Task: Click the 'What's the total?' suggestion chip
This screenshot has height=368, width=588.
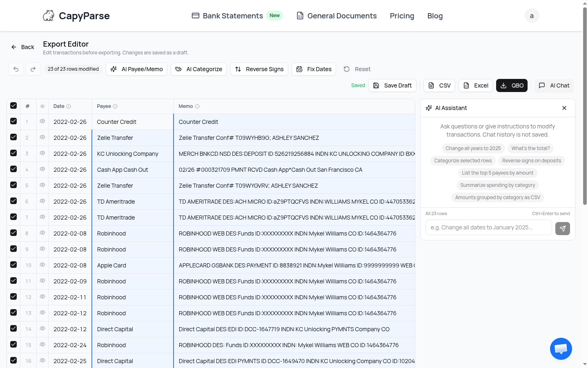Action: pos(530,148)
